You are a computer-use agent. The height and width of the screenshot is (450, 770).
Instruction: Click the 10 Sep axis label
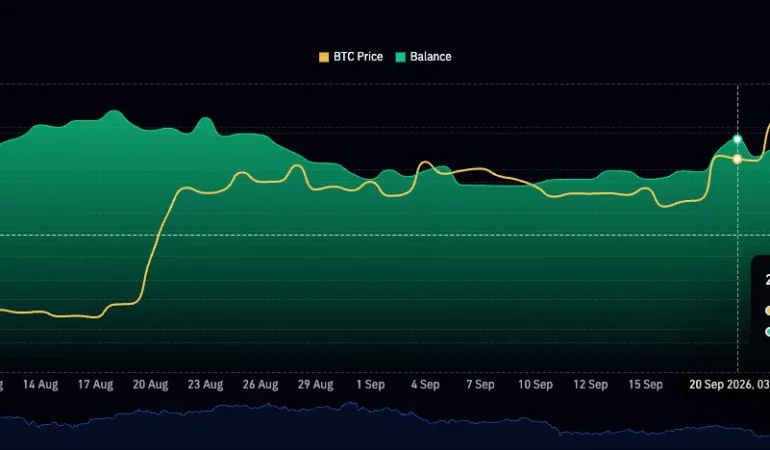[535, 385]
